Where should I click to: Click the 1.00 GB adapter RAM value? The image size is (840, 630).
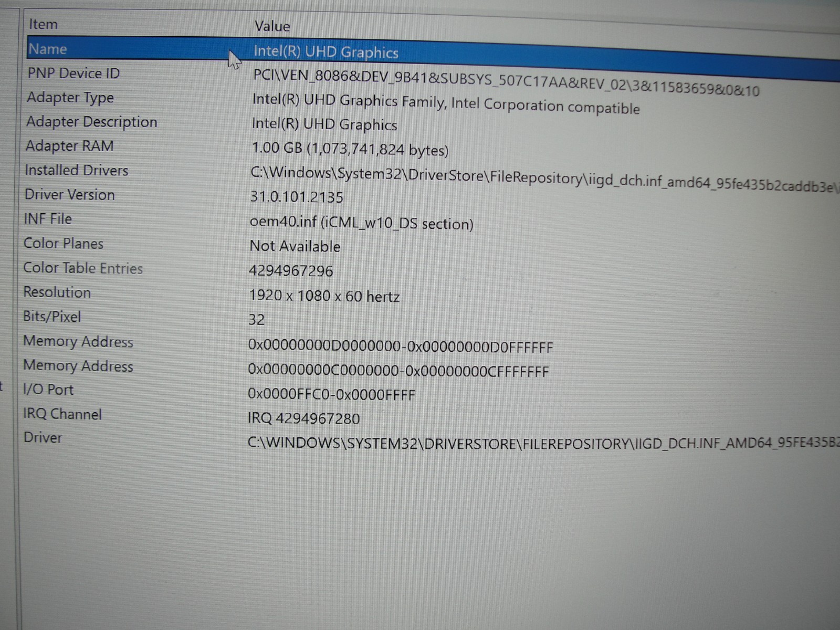(350, 149)
